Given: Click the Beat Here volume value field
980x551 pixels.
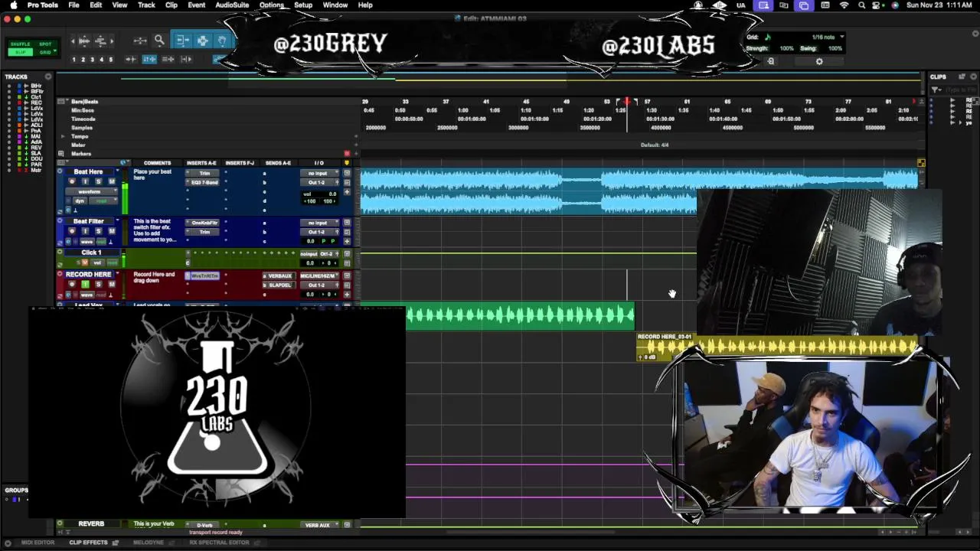Looking at the screenshot, I should pyautogui.click(x=321, y=194).
